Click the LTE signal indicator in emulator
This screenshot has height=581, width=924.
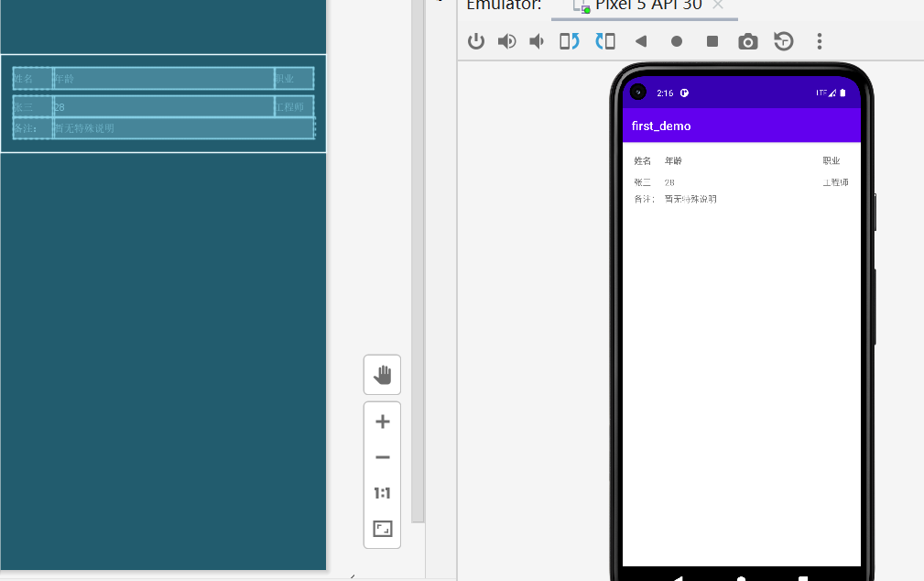826,93
